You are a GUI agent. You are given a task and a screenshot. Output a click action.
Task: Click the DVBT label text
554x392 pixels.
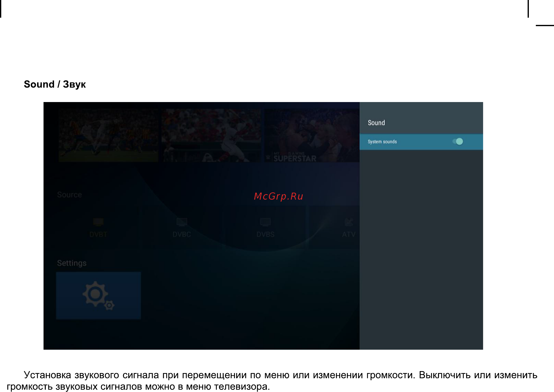click(x=98, y=234)
